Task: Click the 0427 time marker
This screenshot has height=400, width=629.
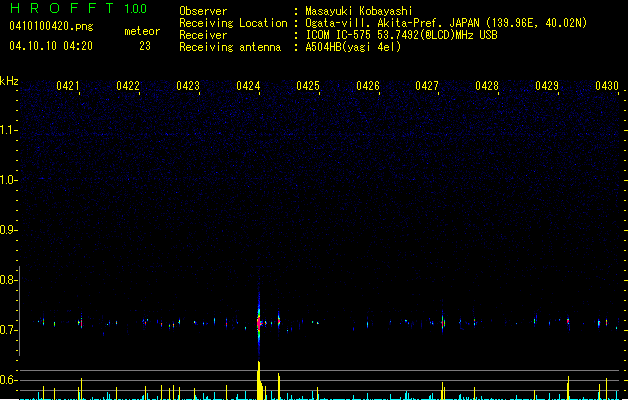Action: click(x=427, y=86)
